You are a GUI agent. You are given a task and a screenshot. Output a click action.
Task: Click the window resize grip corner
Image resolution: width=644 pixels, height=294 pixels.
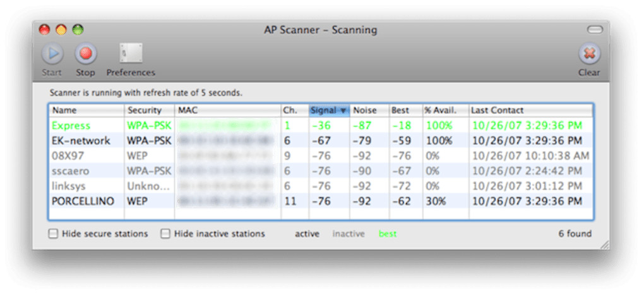(x=604, y=245)
